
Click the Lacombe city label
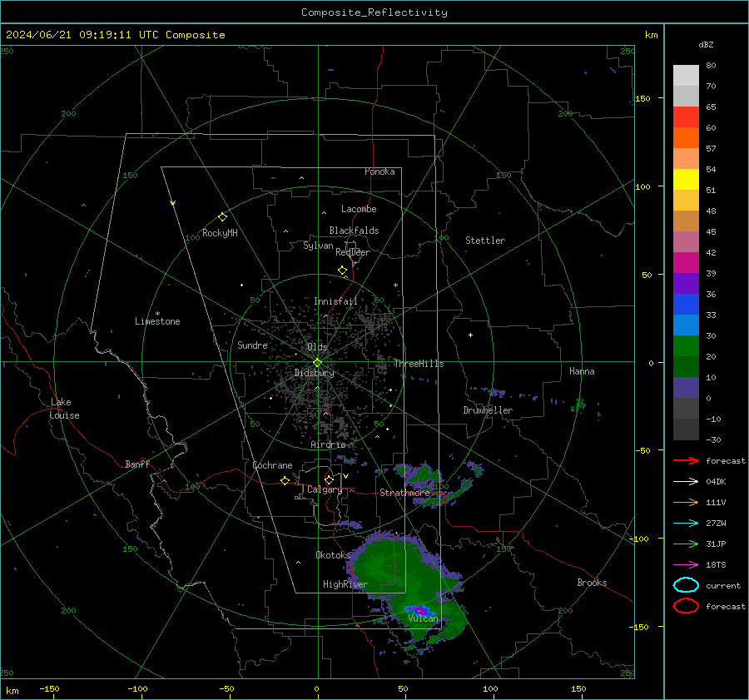359,209
